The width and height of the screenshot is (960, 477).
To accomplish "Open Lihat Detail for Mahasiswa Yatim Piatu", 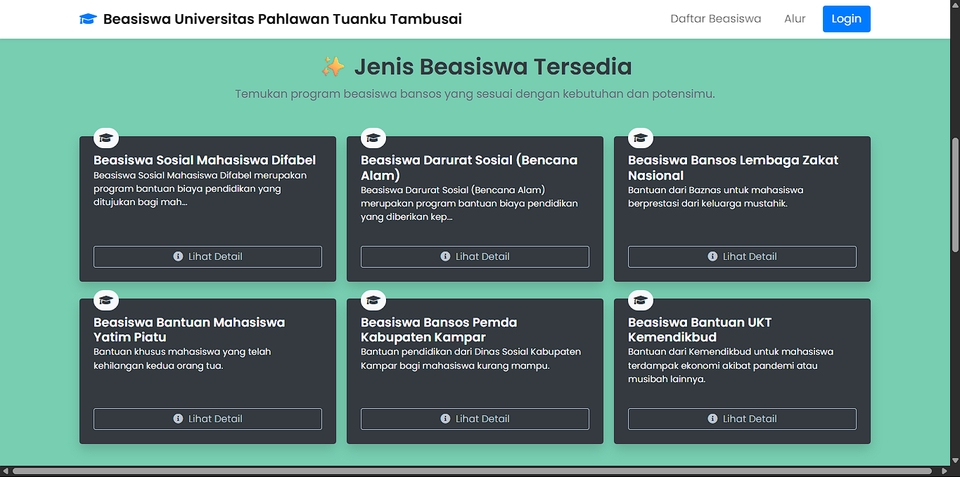I will coord(208,419).
